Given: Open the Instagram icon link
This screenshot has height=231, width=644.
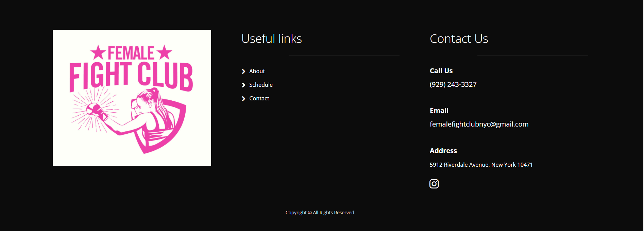Looking at the screenshot, I should pyautogui.click(x=434, y=184).
